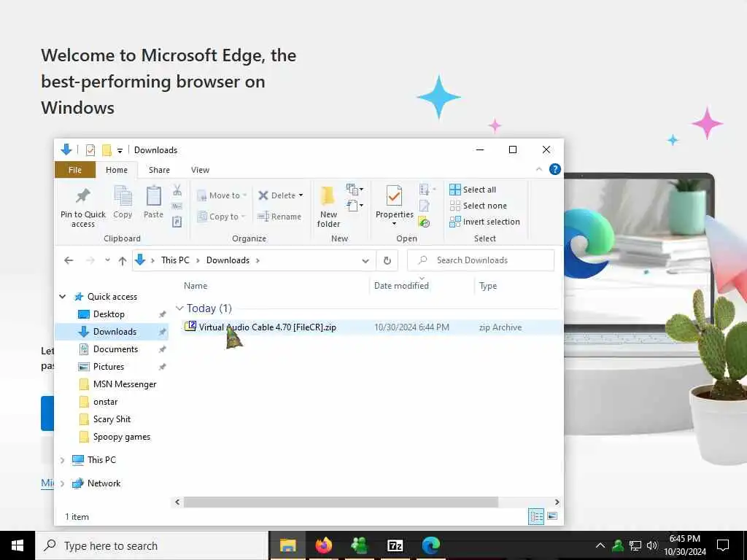Click the Paste icon in ribbon
The width and height of the screenshot is (747, 560).
pos(153,195)
